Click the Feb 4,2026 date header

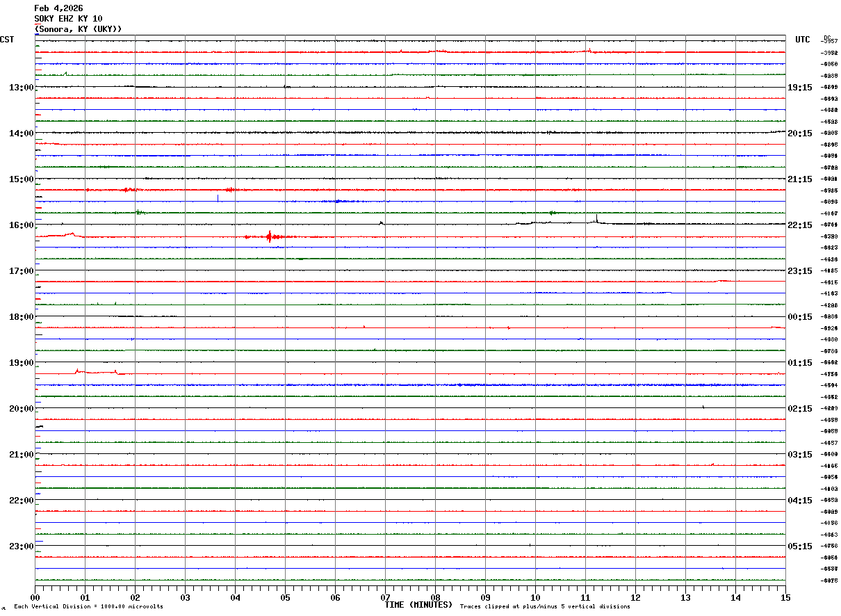click(x=58, y=8)
